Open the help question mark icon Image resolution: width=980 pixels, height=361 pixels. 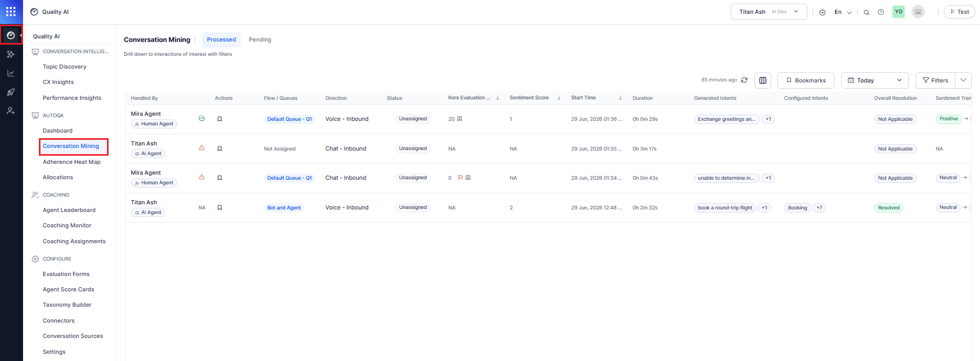[x=881, y=12]
